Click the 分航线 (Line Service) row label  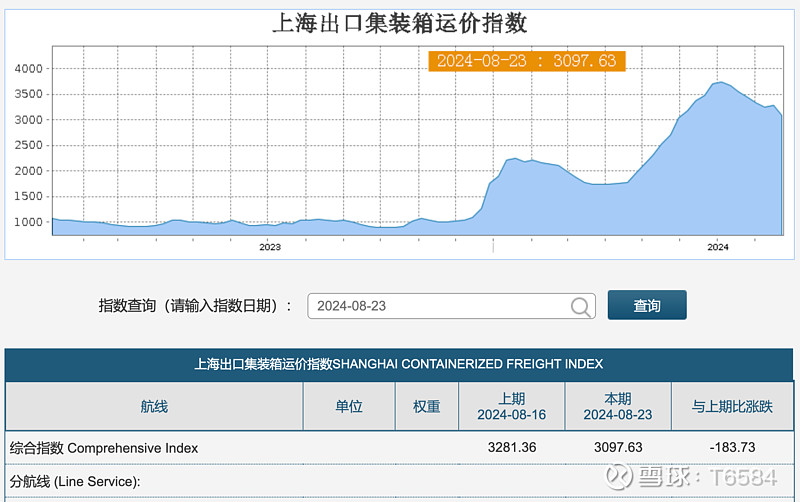[74, 482]
